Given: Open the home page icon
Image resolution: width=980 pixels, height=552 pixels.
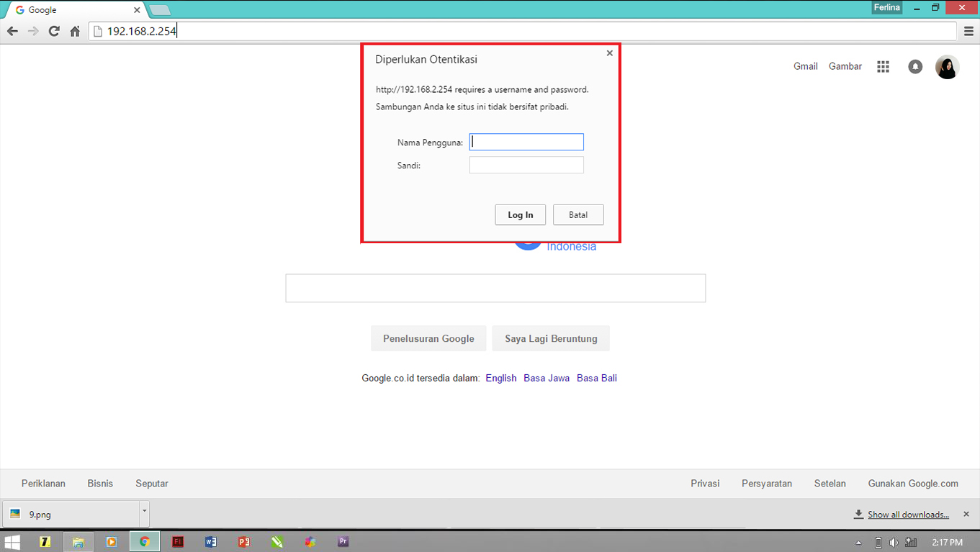Looking at the screenshot, I should [x=75, y=31].
